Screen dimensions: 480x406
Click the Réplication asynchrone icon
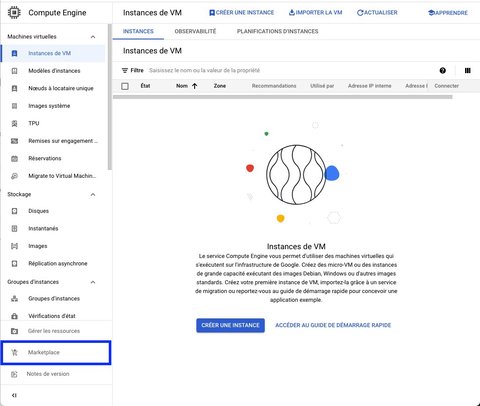(14, 264)
